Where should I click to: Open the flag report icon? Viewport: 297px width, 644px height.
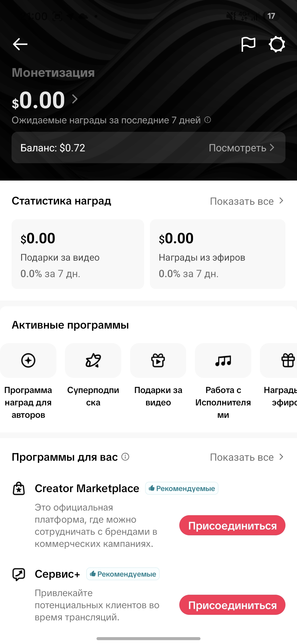[248, 44]
